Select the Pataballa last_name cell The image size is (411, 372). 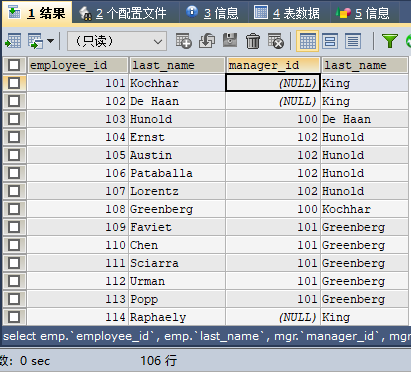(x=177, y=173)
